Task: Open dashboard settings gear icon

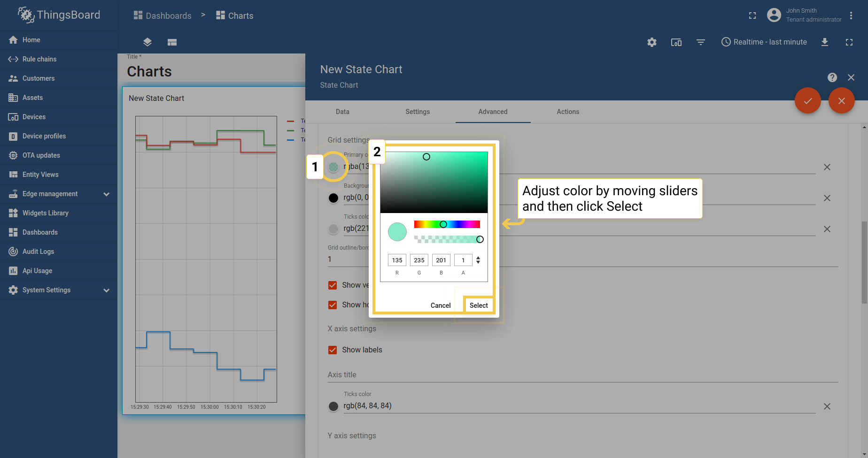Action: tap(651, 42)
